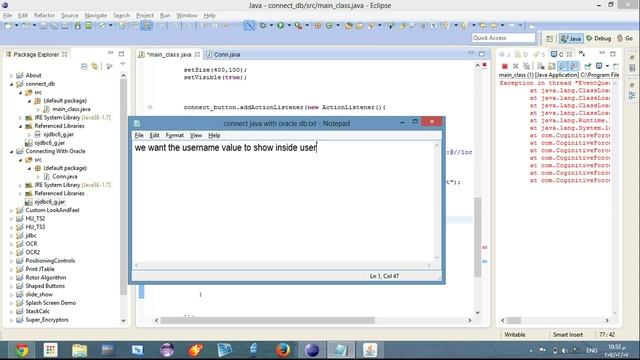Click the editor horizontal scrollbar thumb
The image size is (640, 360).
[267, 320]
